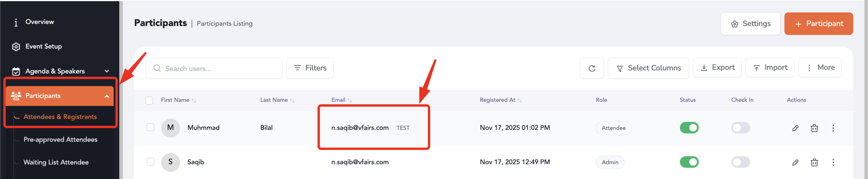868x179 pixels.
Task: Click the orange add Participant button
Action: pos(818,24)
